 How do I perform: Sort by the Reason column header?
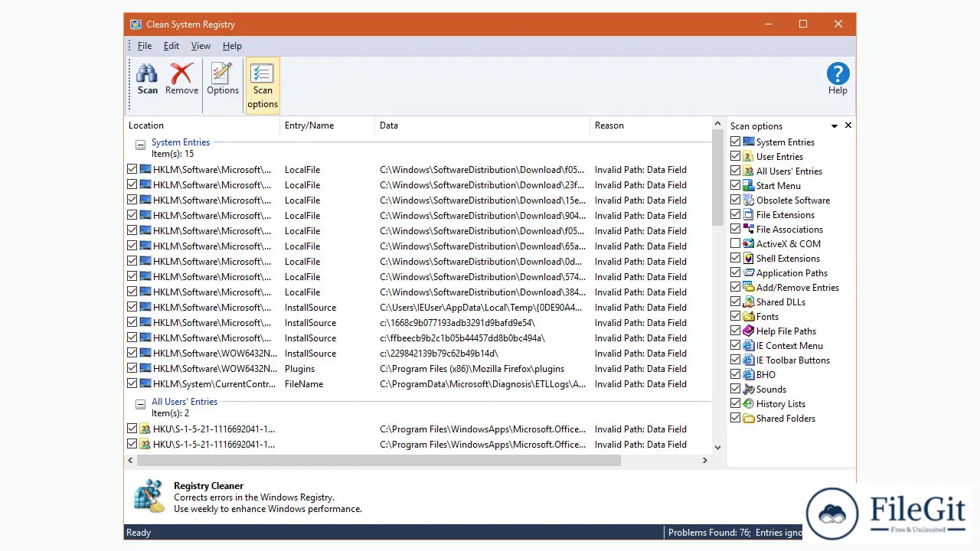tap(650, 126)
